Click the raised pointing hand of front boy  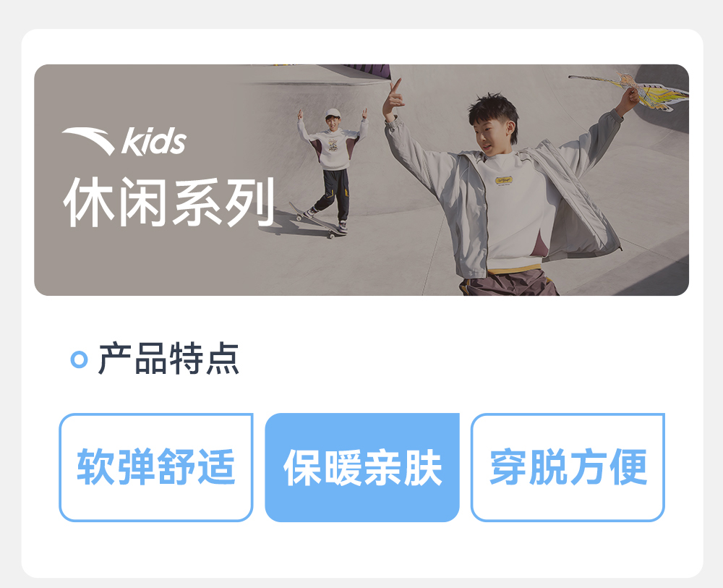tap(393, 98)
